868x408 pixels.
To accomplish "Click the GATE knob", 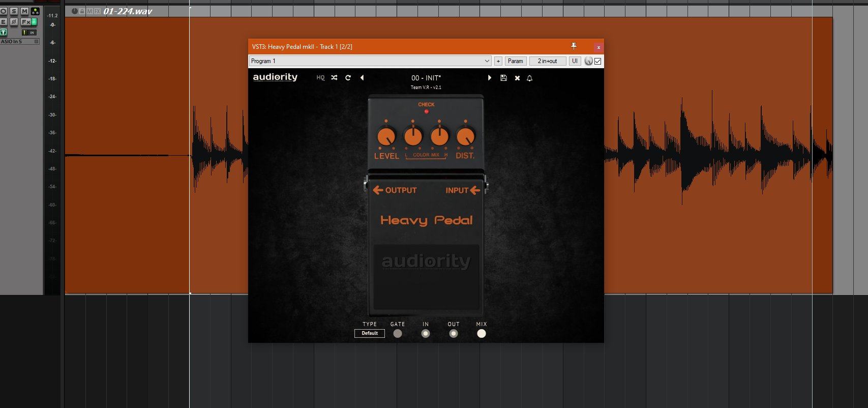I will pyautogui.click(x=398, y=334).
